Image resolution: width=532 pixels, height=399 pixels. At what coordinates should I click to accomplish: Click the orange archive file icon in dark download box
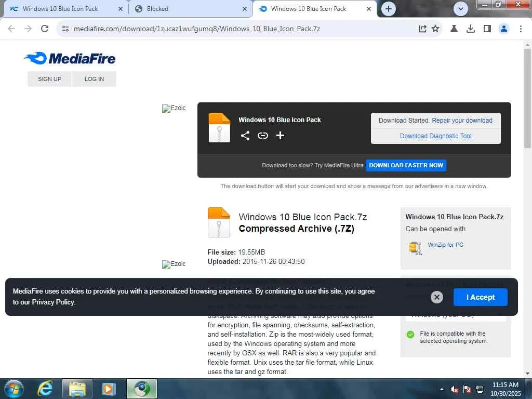(219, 128)
